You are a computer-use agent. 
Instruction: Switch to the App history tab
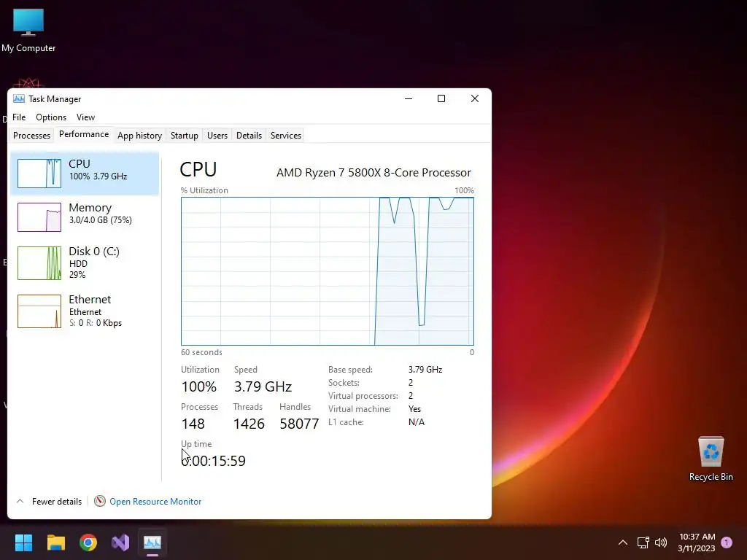point(139,135)
